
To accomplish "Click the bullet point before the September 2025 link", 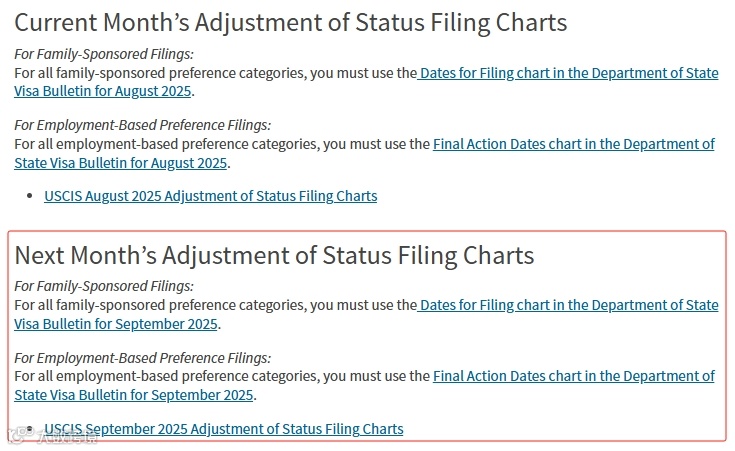I will [x=30, y=428].
